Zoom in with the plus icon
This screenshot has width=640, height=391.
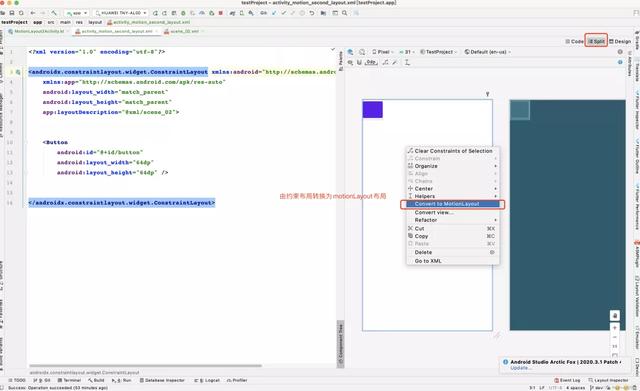coord(615,327)
